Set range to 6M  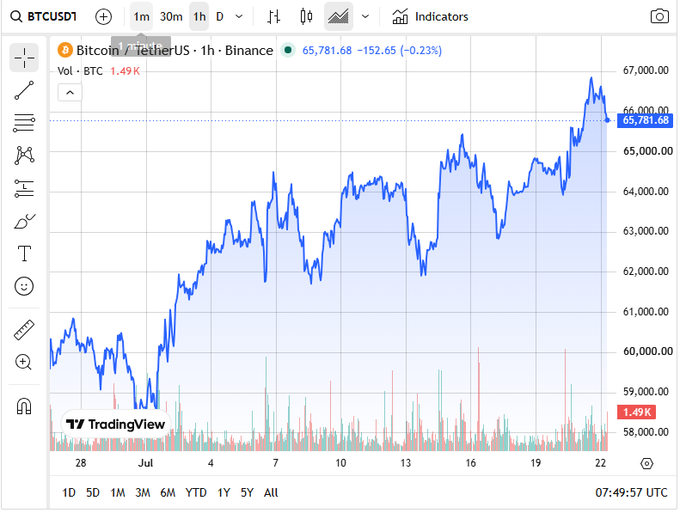tap(168, 493)
